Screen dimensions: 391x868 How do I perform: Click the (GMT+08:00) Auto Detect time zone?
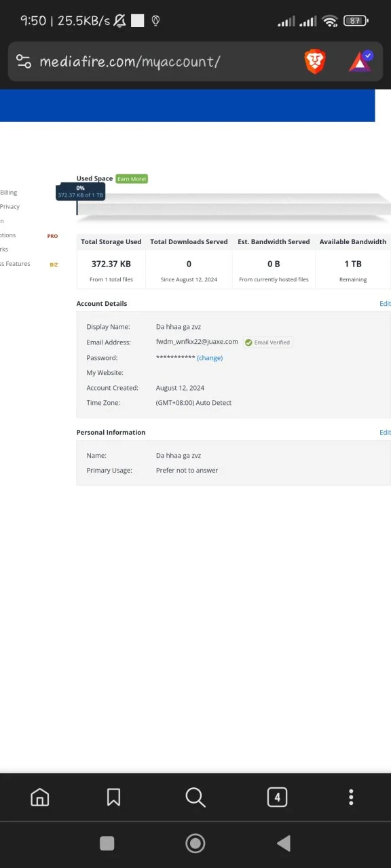pos(193,403)
